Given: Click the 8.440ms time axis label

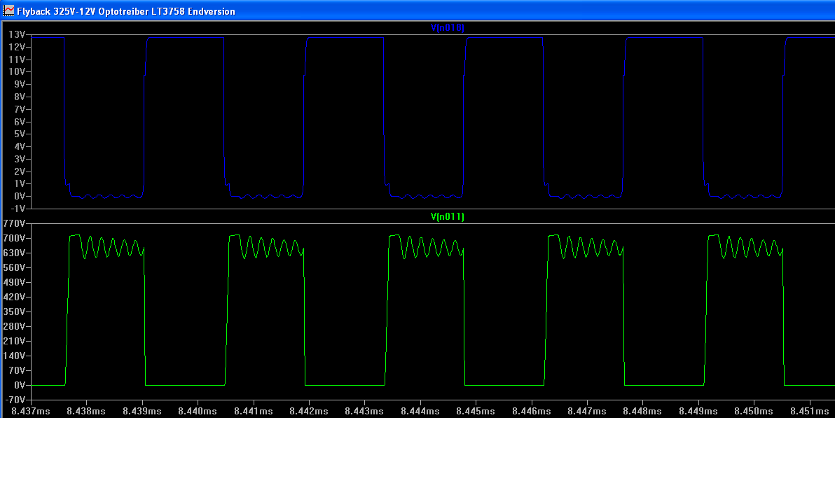Looking at the screenshot, I should pos(197,412).
